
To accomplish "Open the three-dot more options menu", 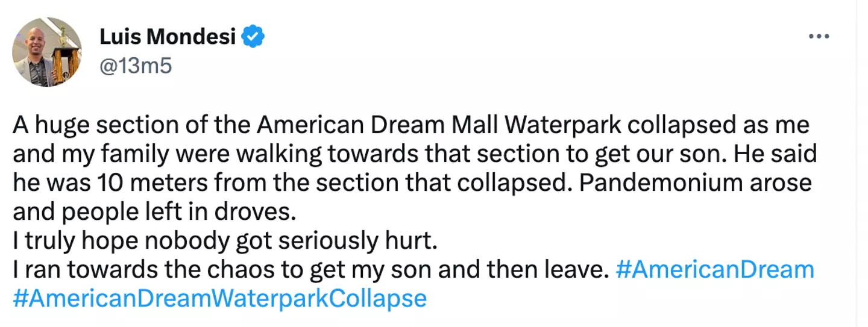I will pos(819,37).
